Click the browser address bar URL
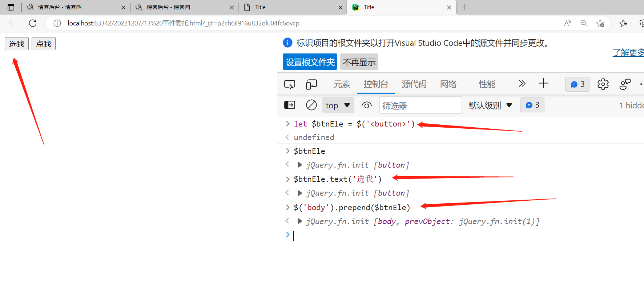The width and height of the screenshot is (644, 308). (184, 23)
